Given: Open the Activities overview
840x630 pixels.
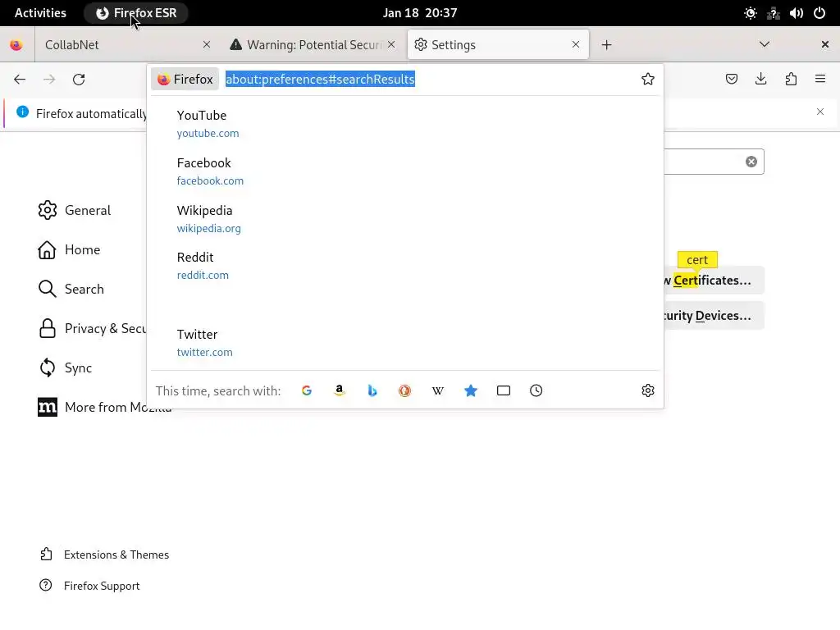Looking at the screenshot, I should coord(40,13).
